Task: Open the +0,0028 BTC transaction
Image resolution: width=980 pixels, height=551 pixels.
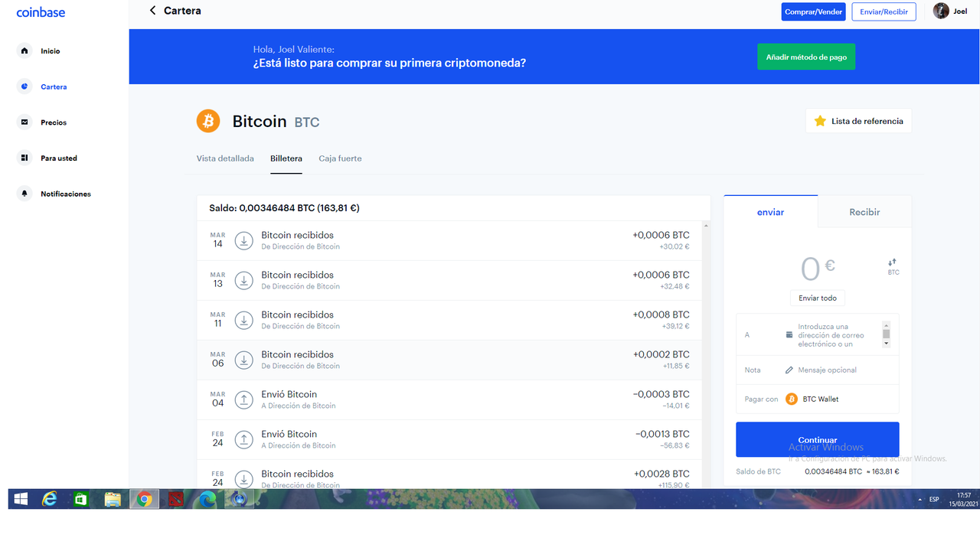Action: click(x=450, y=474)
